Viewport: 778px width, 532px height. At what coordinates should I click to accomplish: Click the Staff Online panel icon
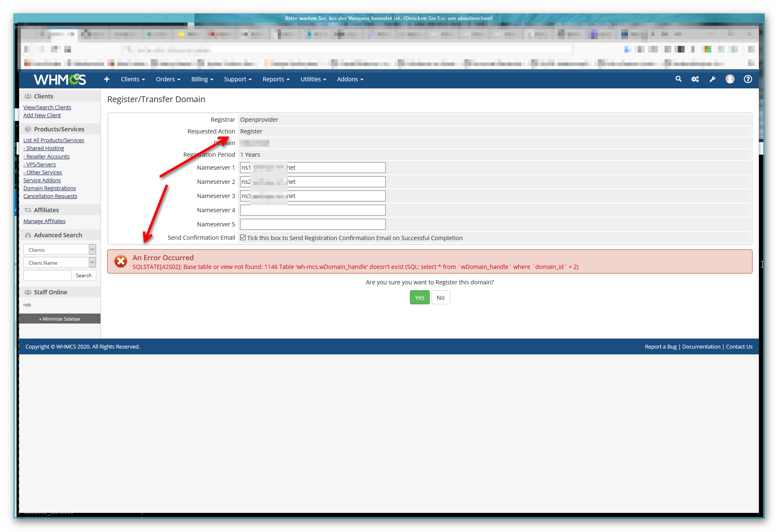pyautogui.click(x=28, y=292)
